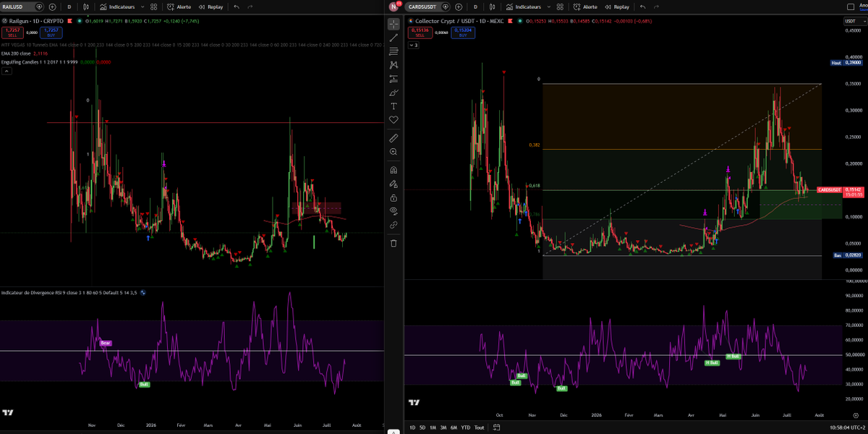Select the text annotation tool
Screen dimensions: 868x434
393,106
